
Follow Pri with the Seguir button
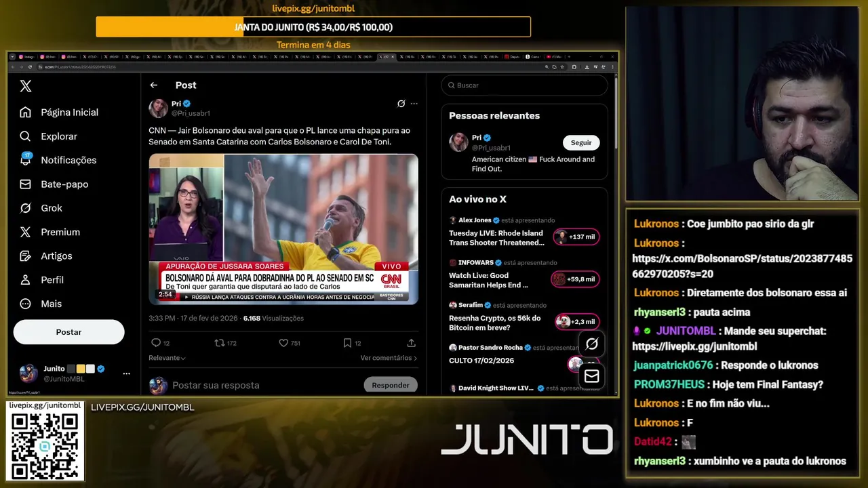(x=581, y=142)
